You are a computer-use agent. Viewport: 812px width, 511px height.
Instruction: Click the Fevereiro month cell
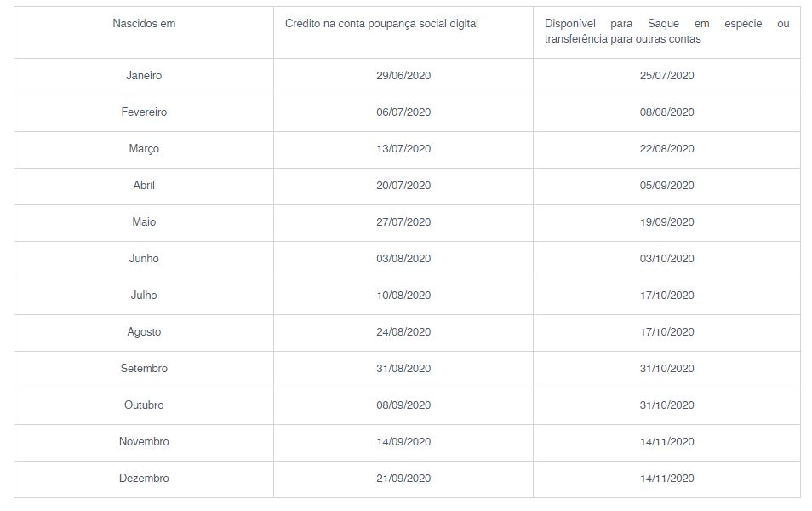pos(144,112)
